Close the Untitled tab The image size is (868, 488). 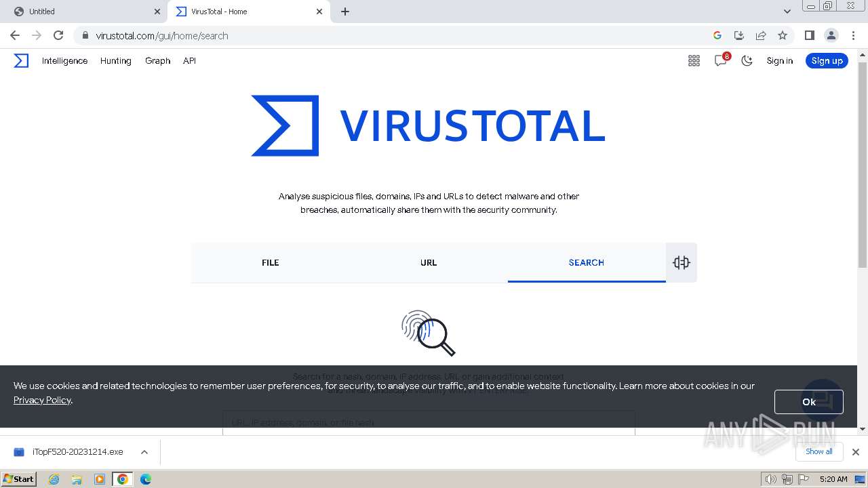click(157, 12)
